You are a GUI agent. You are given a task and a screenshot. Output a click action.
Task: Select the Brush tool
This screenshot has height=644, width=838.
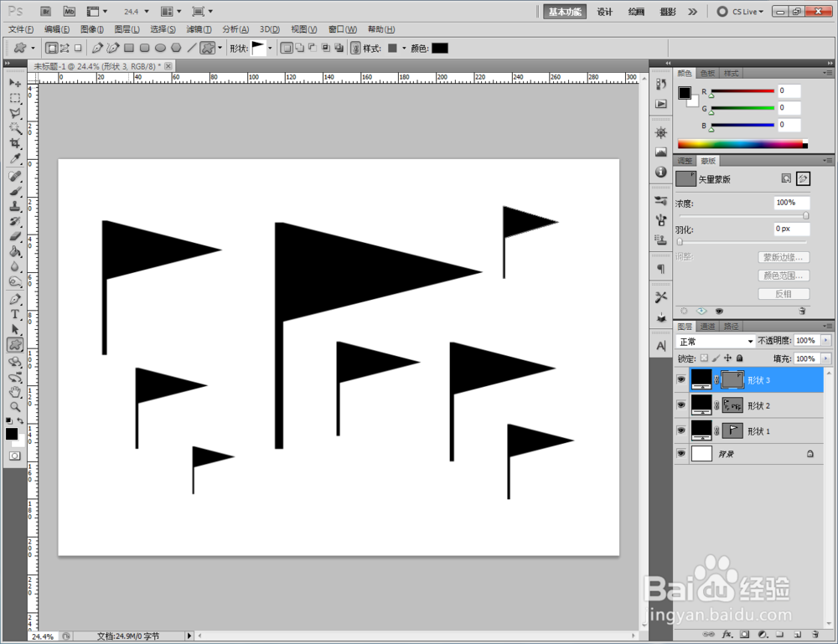[x=15, y=191]
